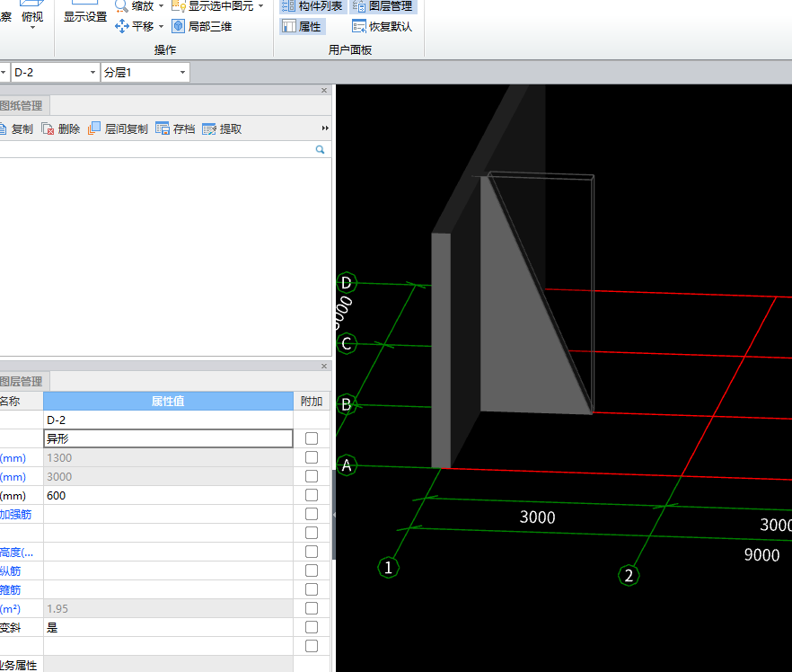Image resolution: width=792 pixels, height=672 pixels.
Task: Open the D-2 component dropdown
Action: tap(92, 72)
